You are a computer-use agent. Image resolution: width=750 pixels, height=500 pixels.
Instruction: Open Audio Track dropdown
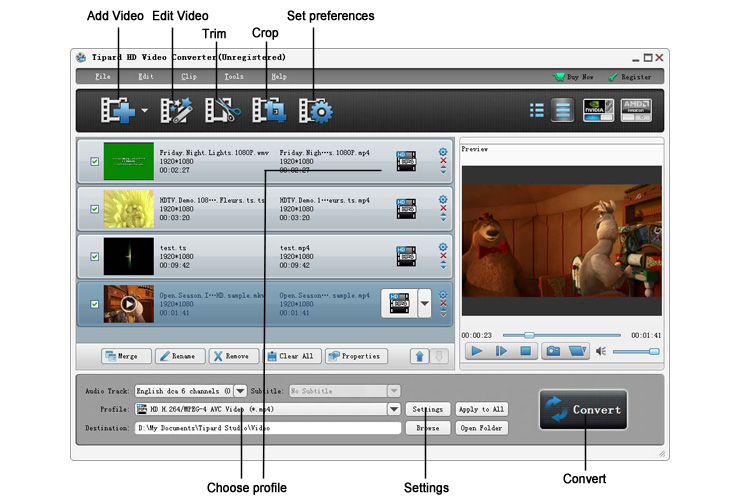click(x=240, y=391)
